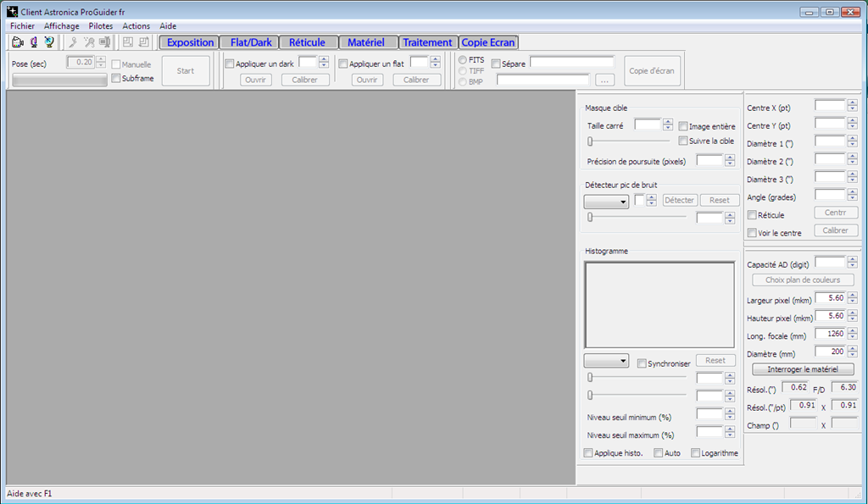
Task: Switch to the Exposition tab
Action: point(189,42)
